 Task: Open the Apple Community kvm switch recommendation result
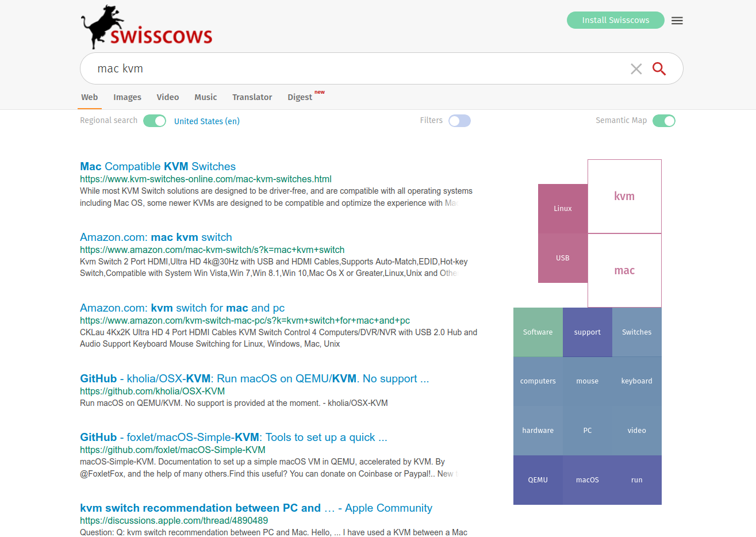point(256,508)
